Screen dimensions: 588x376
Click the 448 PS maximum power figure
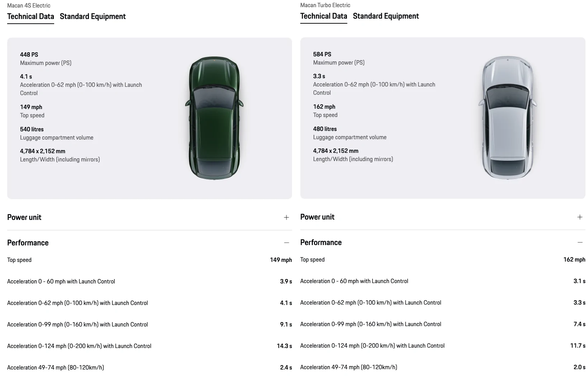click(29, 55)
